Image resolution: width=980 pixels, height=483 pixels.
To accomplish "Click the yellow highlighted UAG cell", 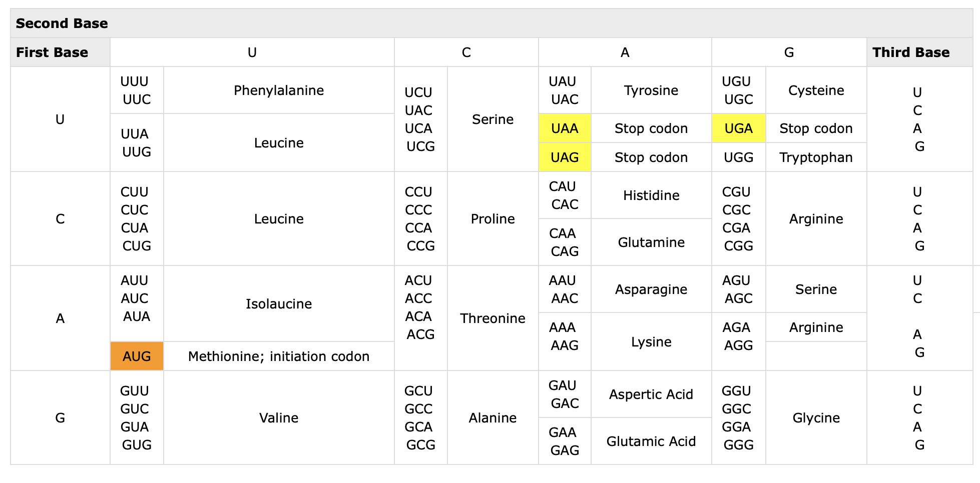I will [x=565, y=157].
